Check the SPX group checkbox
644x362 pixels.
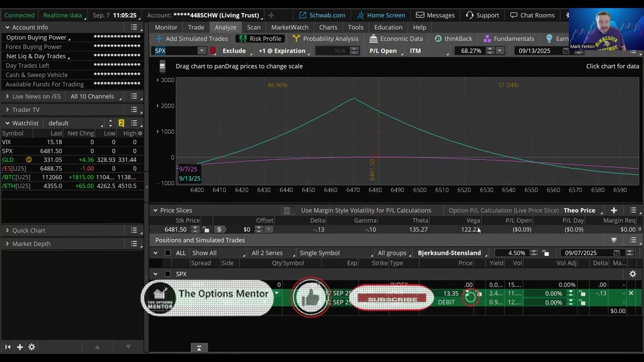pos(168,274)
